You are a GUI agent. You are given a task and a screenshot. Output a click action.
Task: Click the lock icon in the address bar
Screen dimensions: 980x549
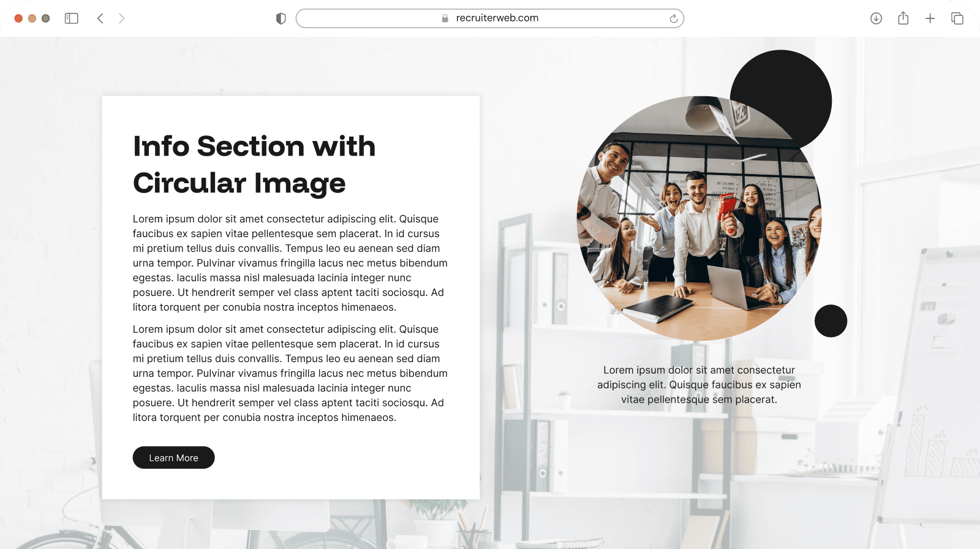point(445,18)
